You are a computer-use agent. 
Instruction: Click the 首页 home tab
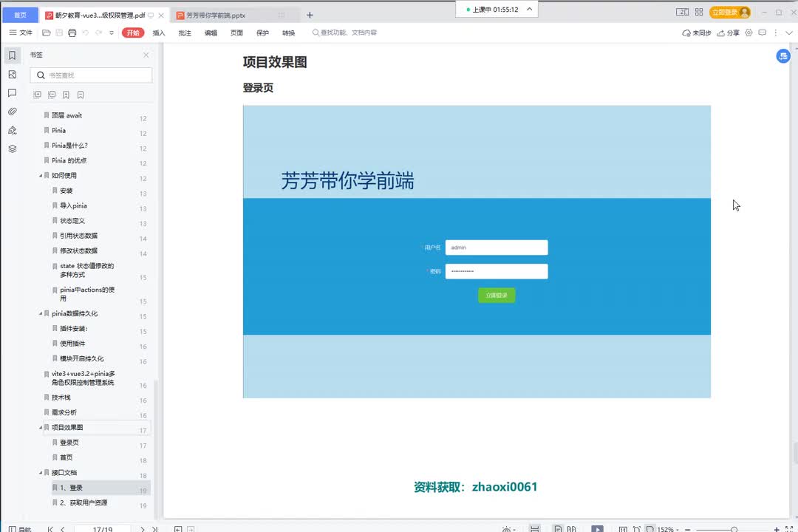tap(21, 15)
